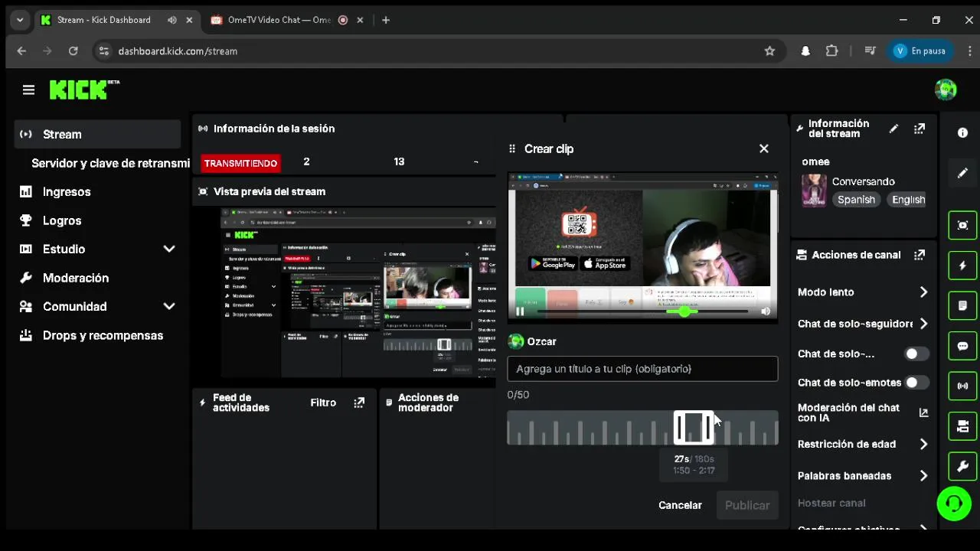Click the pencil icon in right sidebar
Screen dimensions: 980x551
click(x=962, y=173)
